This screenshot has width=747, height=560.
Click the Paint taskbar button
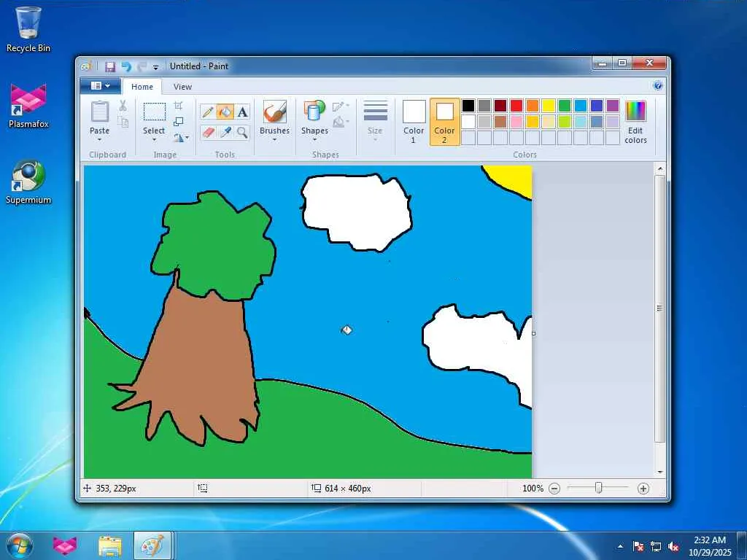click(x=152, y=545)
